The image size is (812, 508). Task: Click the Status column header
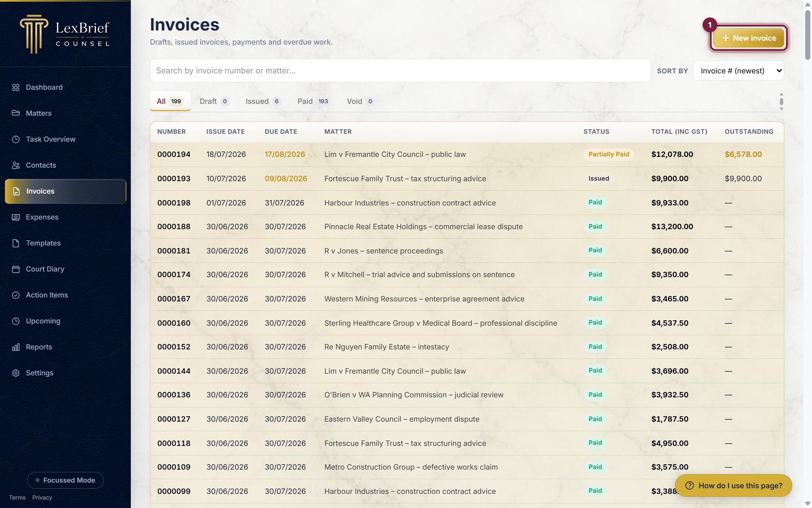[x=596, y=132]
